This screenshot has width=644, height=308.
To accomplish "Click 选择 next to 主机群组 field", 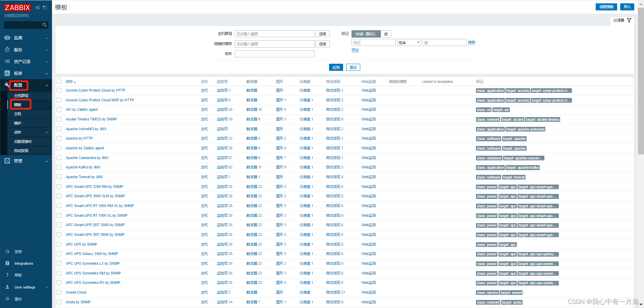I will coord(323,34).
